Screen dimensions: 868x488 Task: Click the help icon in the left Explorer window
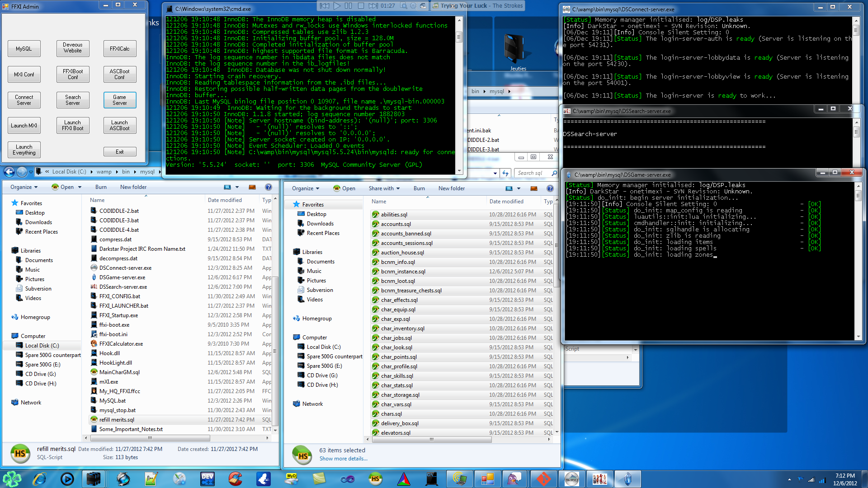(269, 187)
